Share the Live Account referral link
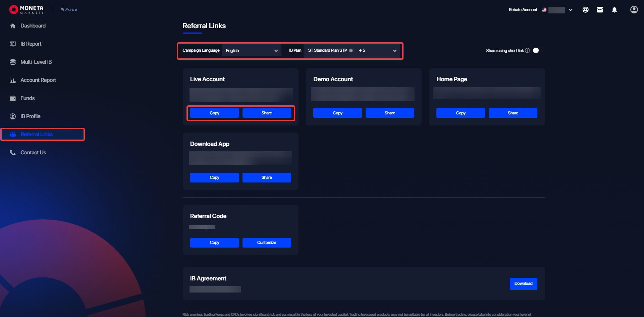 267,113
